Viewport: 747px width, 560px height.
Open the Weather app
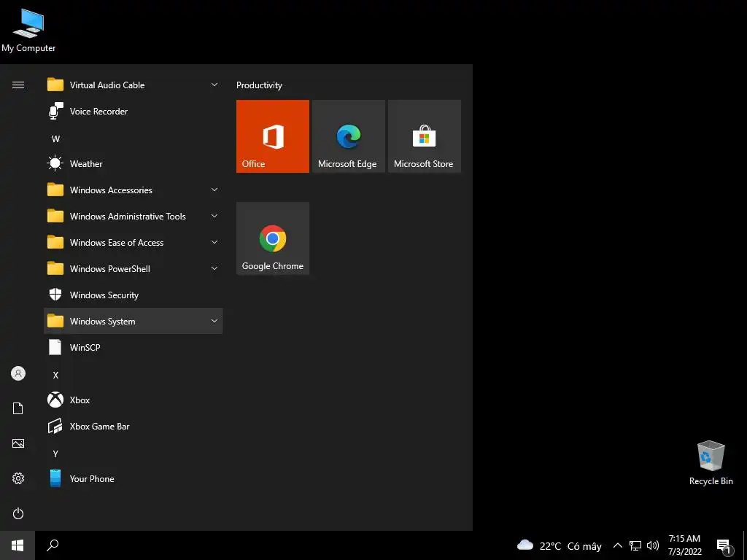point(133,164)
